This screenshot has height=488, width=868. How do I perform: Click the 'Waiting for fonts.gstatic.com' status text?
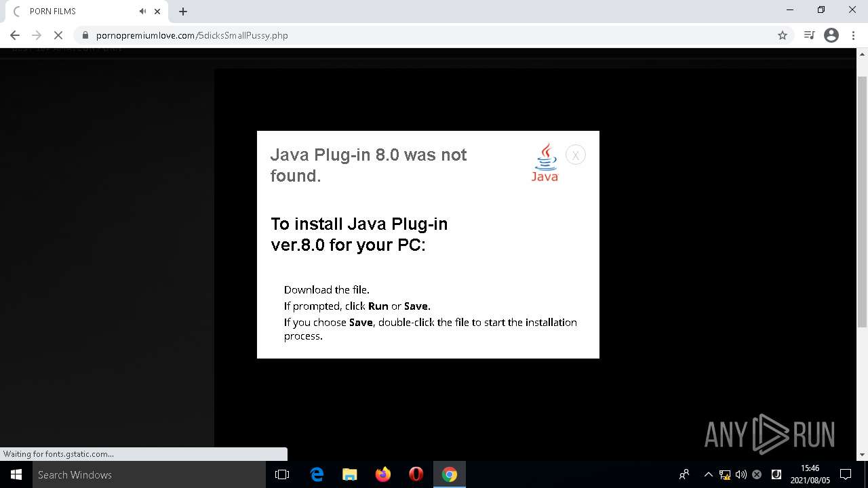(x=58, y=454)
